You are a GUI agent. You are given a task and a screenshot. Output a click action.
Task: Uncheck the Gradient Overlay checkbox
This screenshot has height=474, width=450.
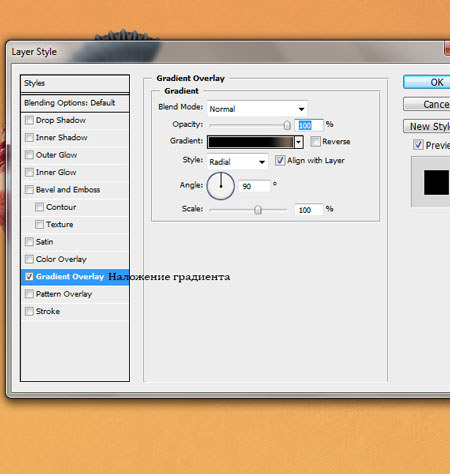click(29, 277)
